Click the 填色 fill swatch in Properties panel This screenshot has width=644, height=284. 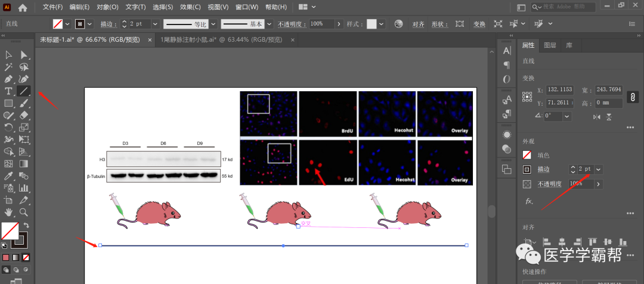pyautogui.click(x=527, y=155)
